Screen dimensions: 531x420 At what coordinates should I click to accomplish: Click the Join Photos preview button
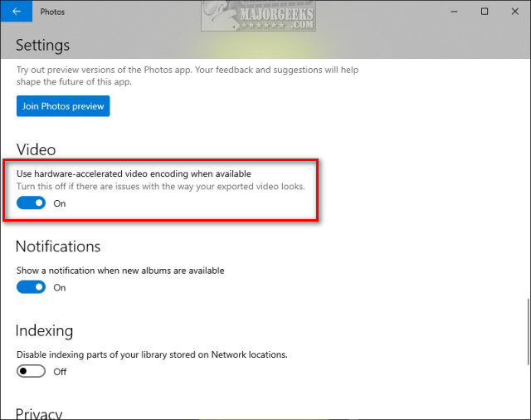click(x=63, y=106)
